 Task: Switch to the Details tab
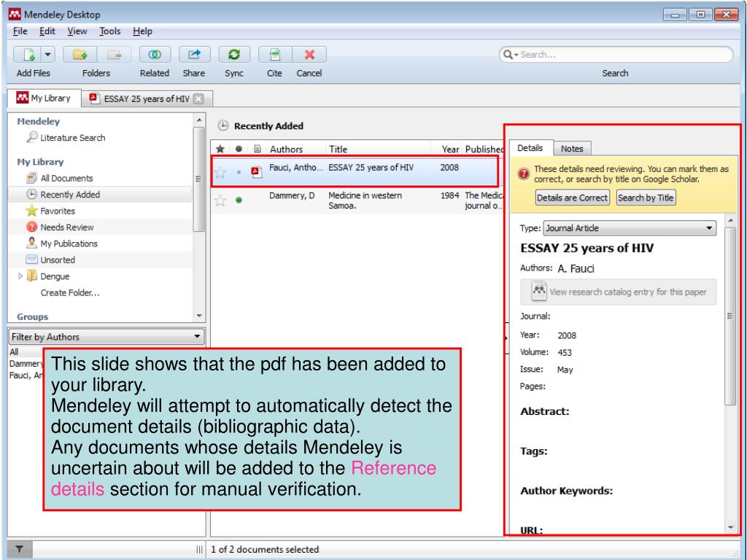tap(531, 148)
